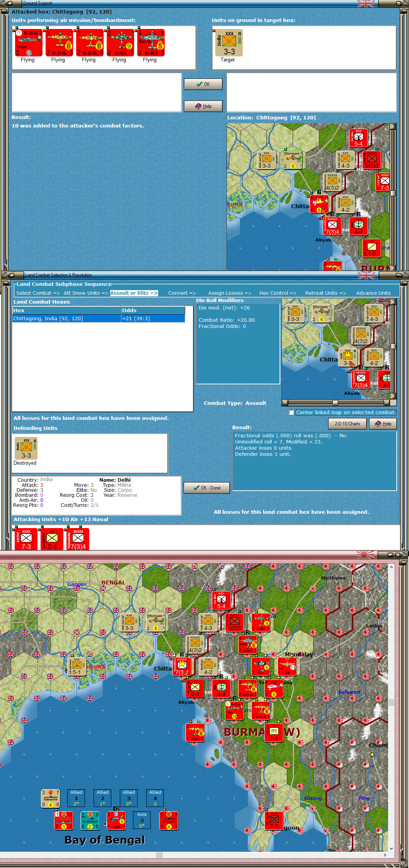This screenshot has width=409, height=868.
Task: Click the Odds column header
Action: point(153,310)
